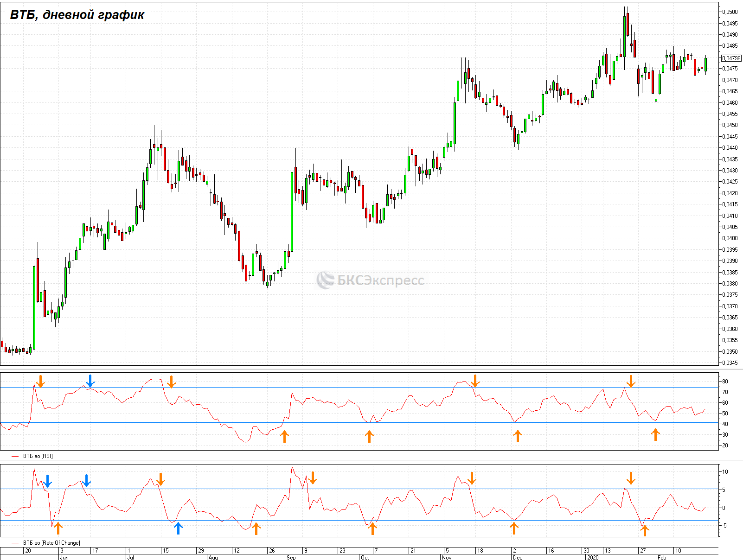Click the Jul month label on time axis
This screenshot has height=560, width=743.
(130, 557)
